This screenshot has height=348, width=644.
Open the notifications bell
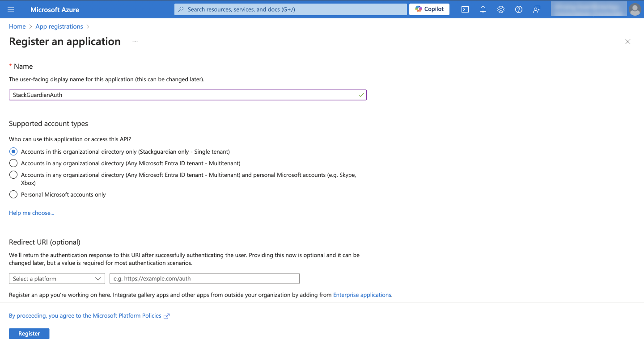point(483,9)
